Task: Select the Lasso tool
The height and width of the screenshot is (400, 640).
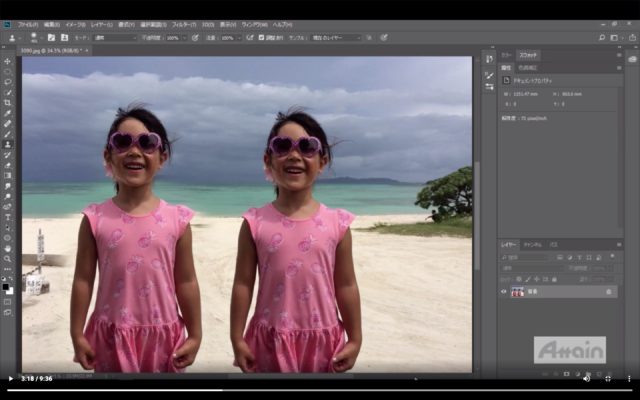Action: tap(7, 82)
